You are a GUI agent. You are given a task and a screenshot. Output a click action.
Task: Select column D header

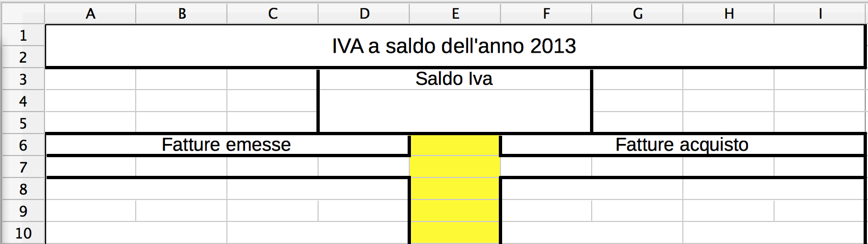pyautogui.click(x=364, y=14)
